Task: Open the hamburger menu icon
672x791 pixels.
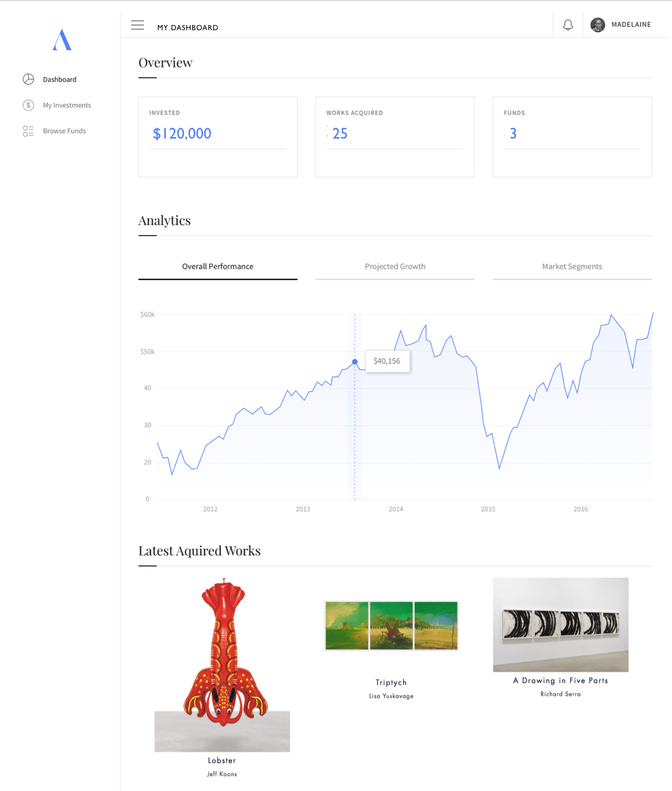Action: point(138,25)
